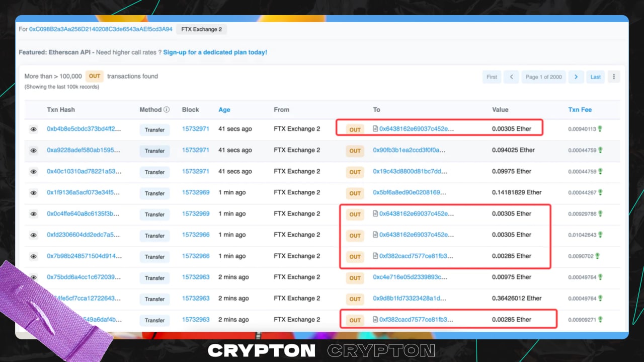
Task: Click the eye icon for transaction 0x7b98b248571504d914
Action: click(x=33, y=256)
